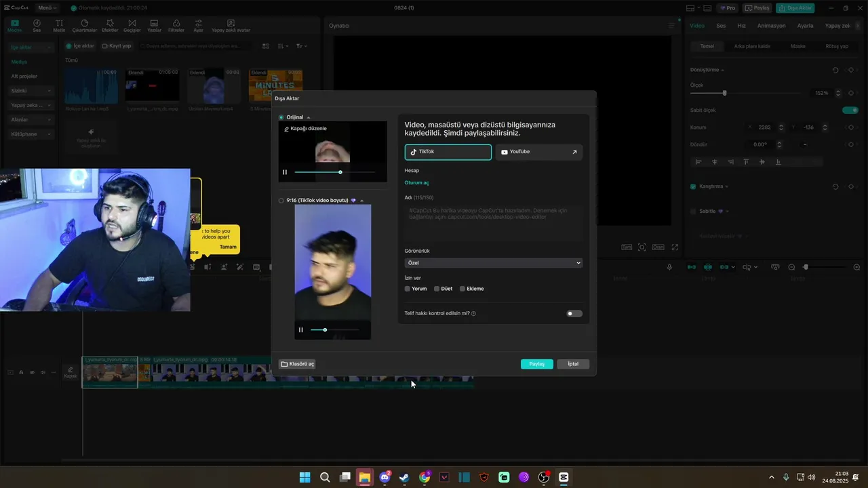Open the Ses audio library tool
This screenshot has width=868, height=488.
(37, 26)
